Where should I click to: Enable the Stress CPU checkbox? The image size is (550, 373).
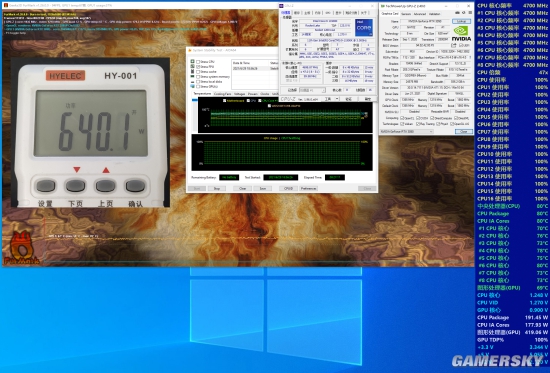pos(198,61)
